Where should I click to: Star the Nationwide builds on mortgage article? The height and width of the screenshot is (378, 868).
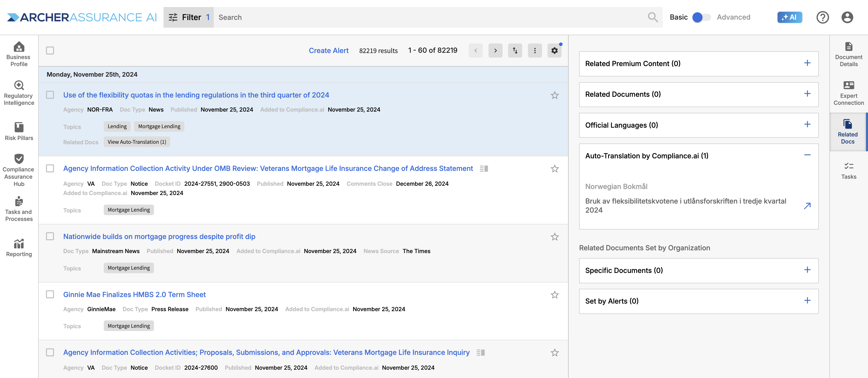click(555, 237)
